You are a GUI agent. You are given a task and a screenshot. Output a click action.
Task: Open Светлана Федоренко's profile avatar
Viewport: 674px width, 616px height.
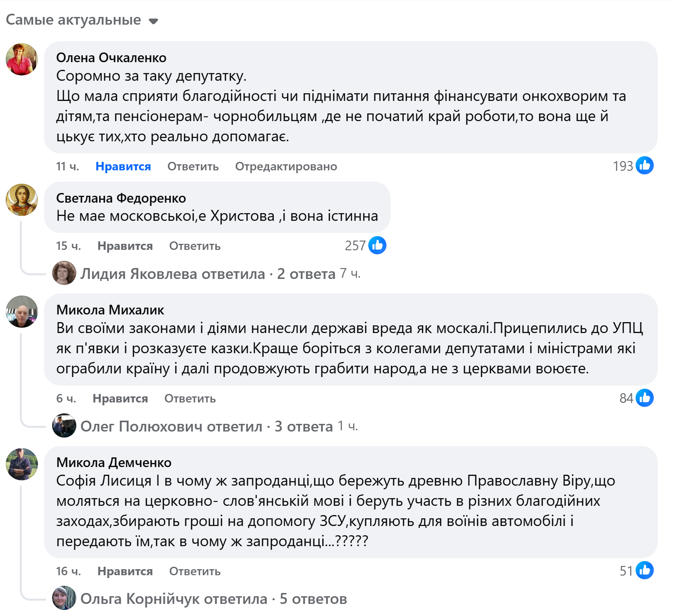coord(22,200)
